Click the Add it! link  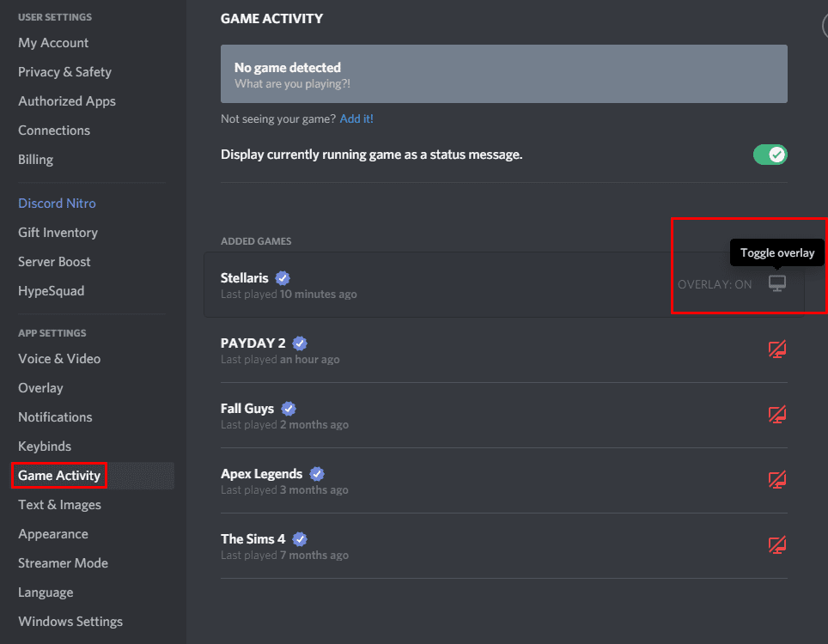[x=356, y=118]
